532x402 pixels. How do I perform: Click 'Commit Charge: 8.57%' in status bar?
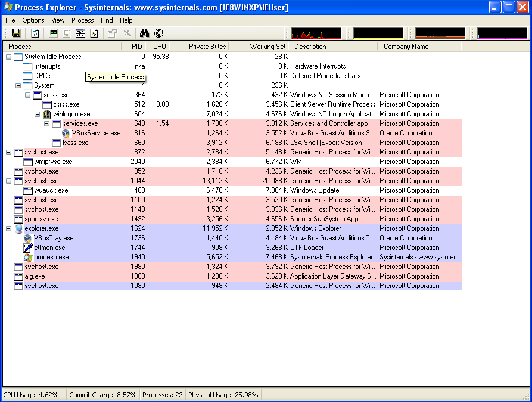(x=103, y=395)
